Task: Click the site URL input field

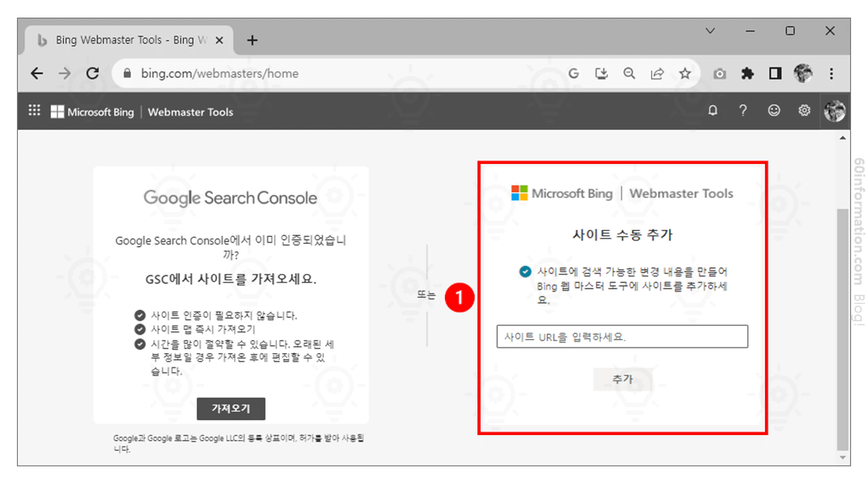Action: coord(623,336)
